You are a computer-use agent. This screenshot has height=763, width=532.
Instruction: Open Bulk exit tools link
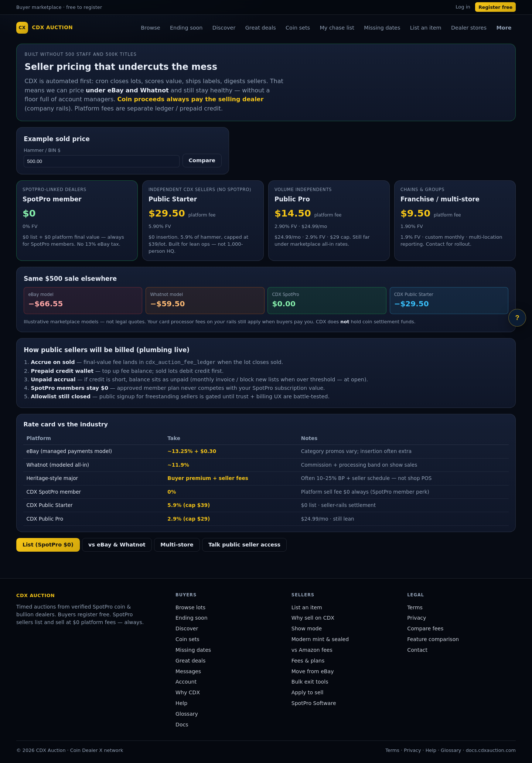coord(310,682)
